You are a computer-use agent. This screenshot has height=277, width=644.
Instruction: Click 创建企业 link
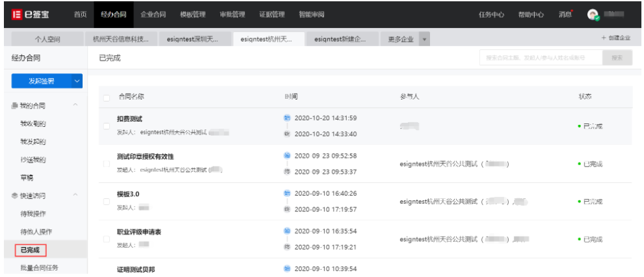click(616, 38)
